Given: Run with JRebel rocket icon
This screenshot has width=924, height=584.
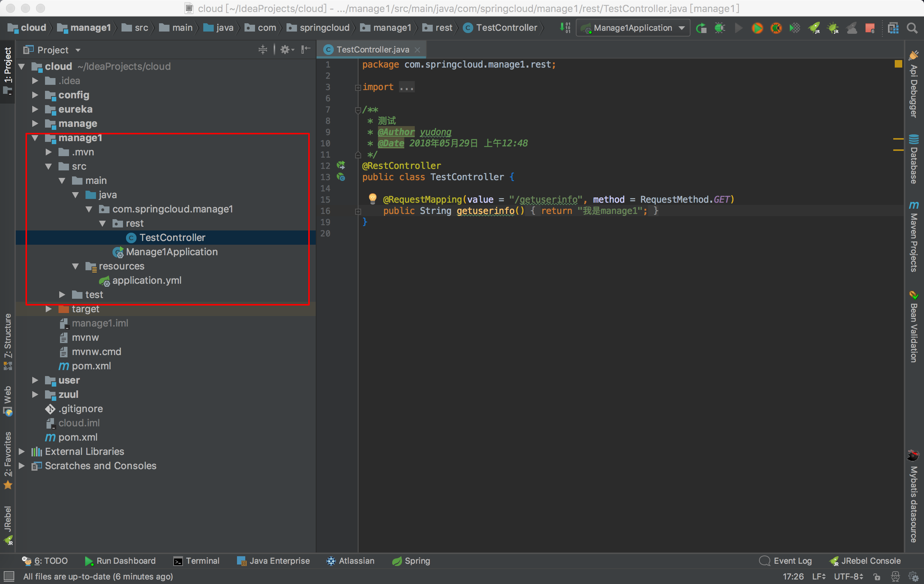Looking at the screenshot, I should [x=814, y=28].
